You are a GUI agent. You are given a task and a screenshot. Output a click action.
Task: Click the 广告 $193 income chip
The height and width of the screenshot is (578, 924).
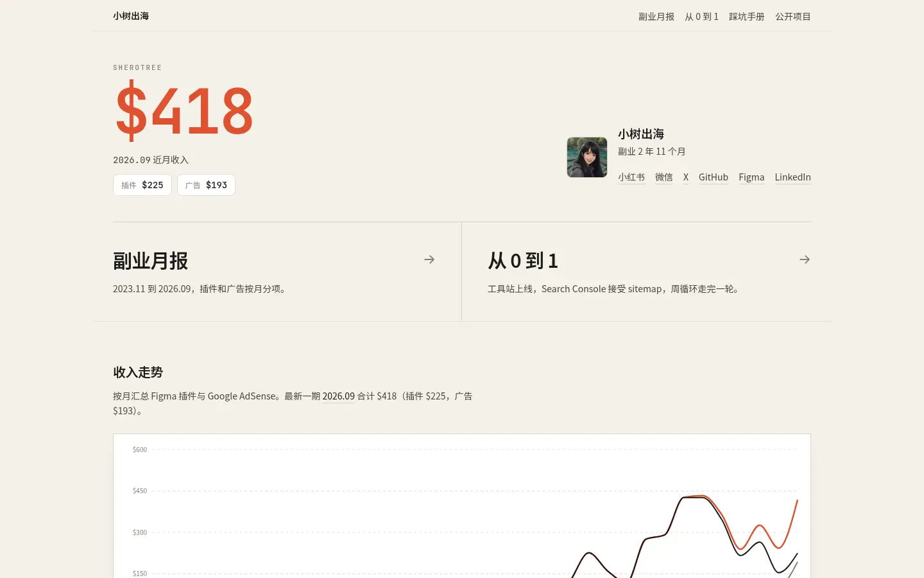(206, 185)
